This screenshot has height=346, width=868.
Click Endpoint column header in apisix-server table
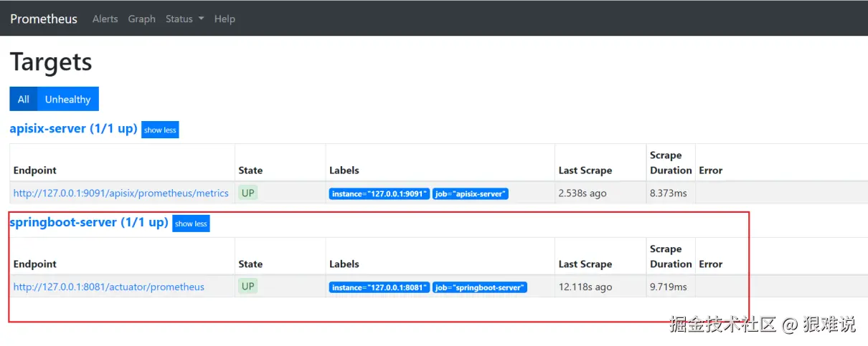pyautogui.click(x=35, y=170)
